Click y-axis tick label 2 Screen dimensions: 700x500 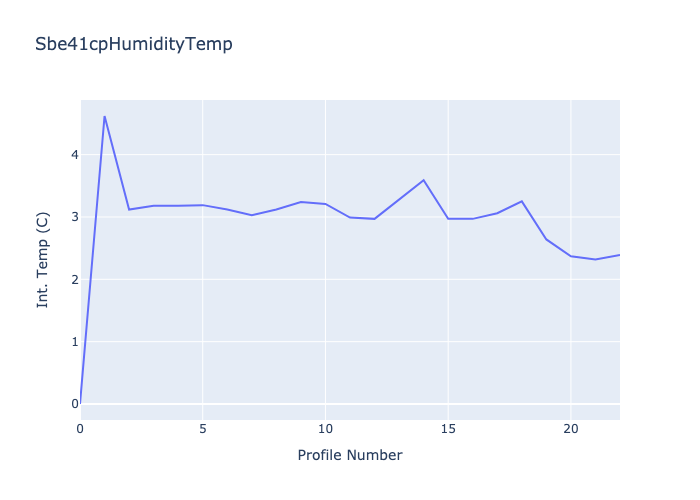pyautogui.click(x=73, y=280)
